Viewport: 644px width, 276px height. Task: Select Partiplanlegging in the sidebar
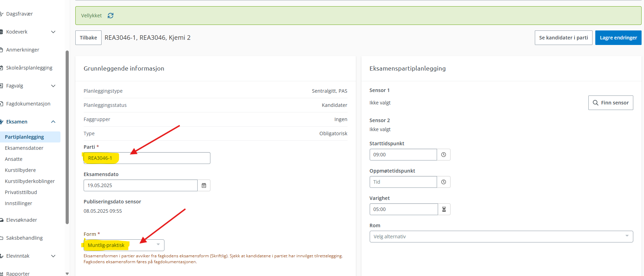[x=24, y=137]
